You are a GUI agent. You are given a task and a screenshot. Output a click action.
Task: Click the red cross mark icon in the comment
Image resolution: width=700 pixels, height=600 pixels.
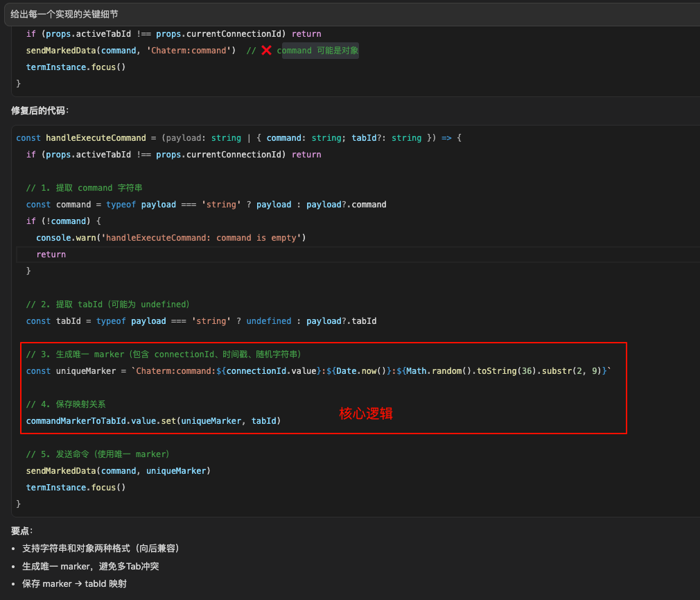coord(266,51)
